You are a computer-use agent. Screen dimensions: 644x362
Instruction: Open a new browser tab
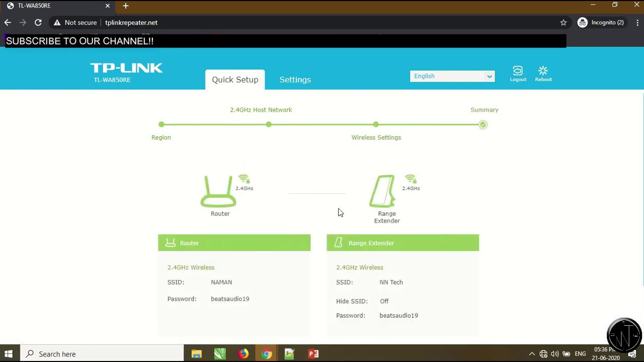[125, 6]
